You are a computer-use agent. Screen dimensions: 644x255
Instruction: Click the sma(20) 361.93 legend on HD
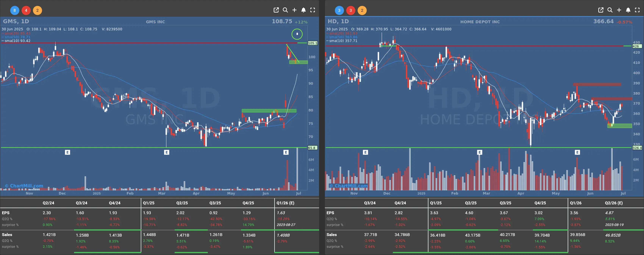click(342, 33)
